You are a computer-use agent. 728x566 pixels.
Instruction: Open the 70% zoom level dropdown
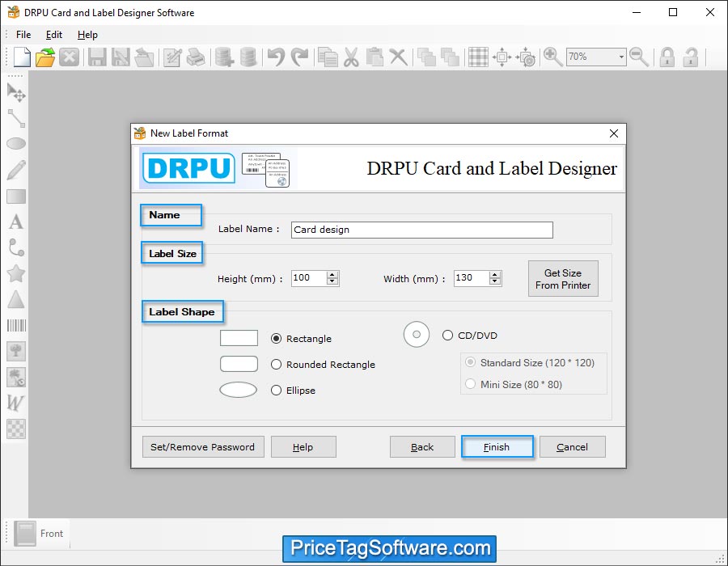pyautogui.click(x=621, y=57)
